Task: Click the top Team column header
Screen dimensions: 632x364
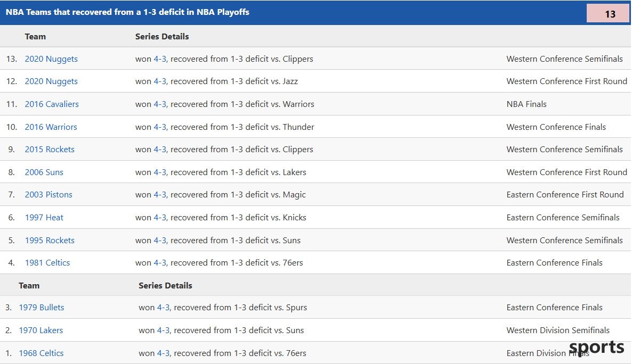Action: tap(36, 37)
